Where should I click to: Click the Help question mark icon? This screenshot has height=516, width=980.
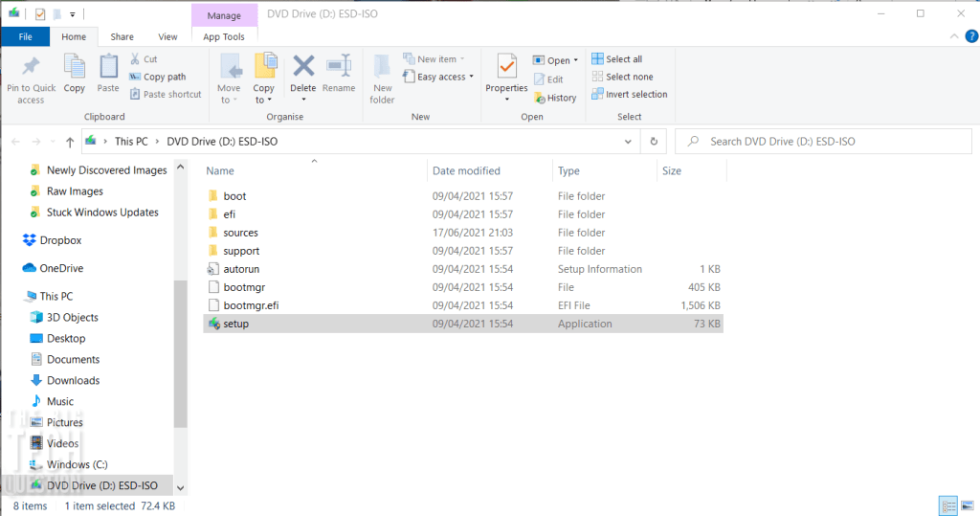coord(971,36)
